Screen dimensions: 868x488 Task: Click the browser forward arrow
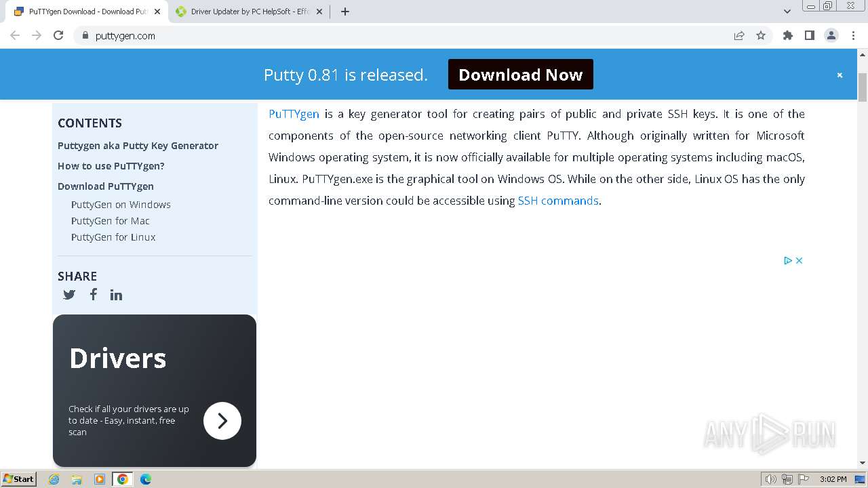[37, 35]
